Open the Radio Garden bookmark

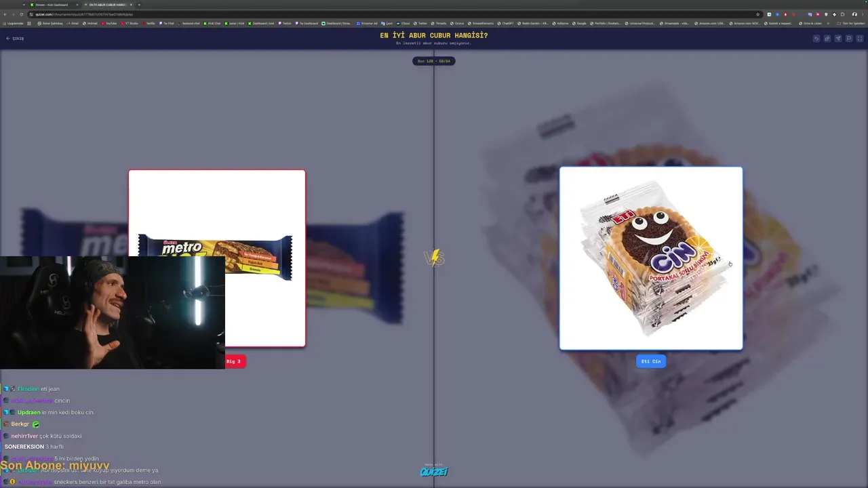(534, 23)
